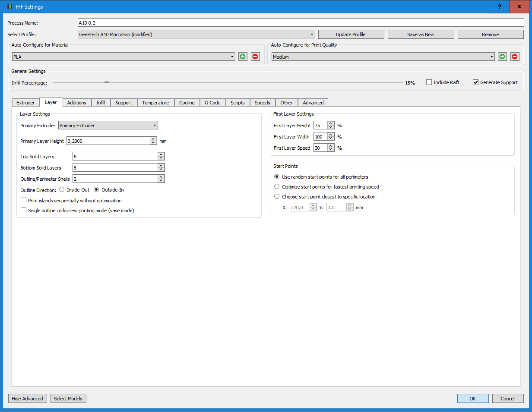Click the Save as New button

coord(421,35)
